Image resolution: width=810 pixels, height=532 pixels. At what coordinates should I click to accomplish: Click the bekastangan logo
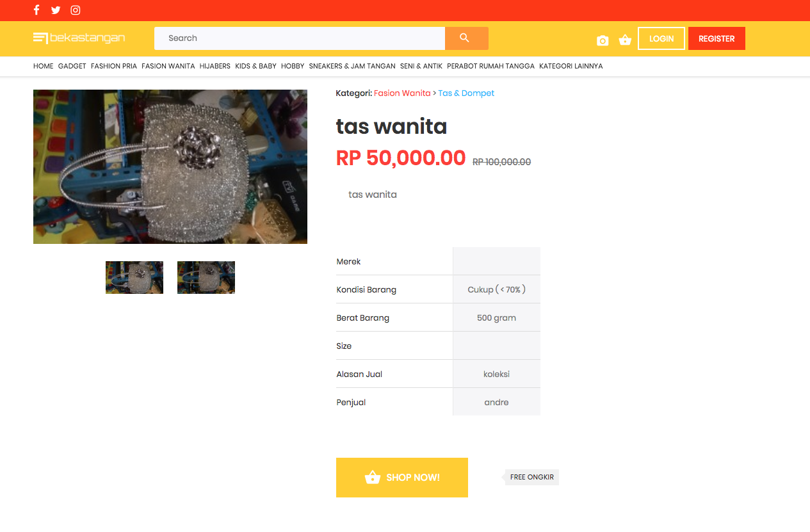79,38
